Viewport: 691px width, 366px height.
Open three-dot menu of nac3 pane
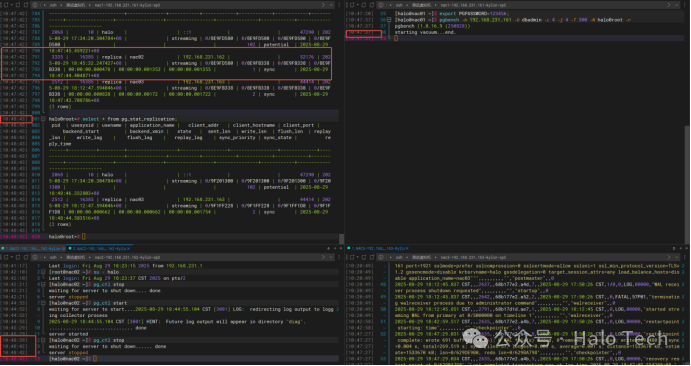click(x=684, y=257)
